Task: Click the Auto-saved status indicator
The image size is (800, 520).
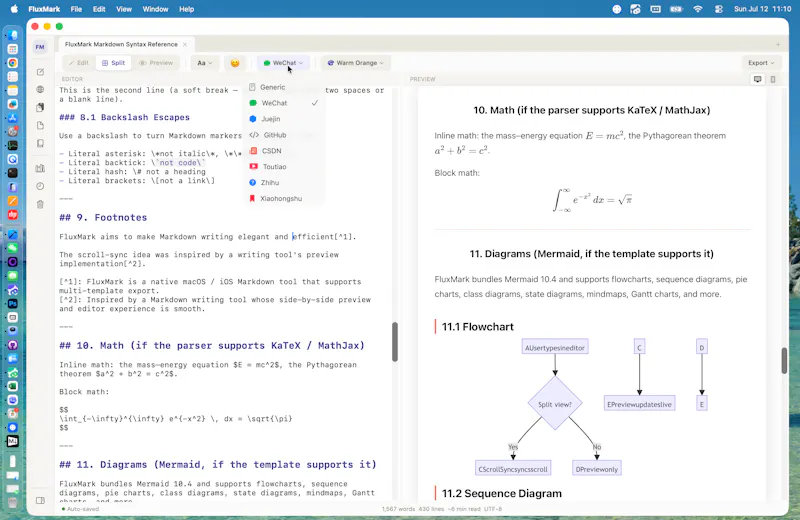Action: click(x=80, y=509)
